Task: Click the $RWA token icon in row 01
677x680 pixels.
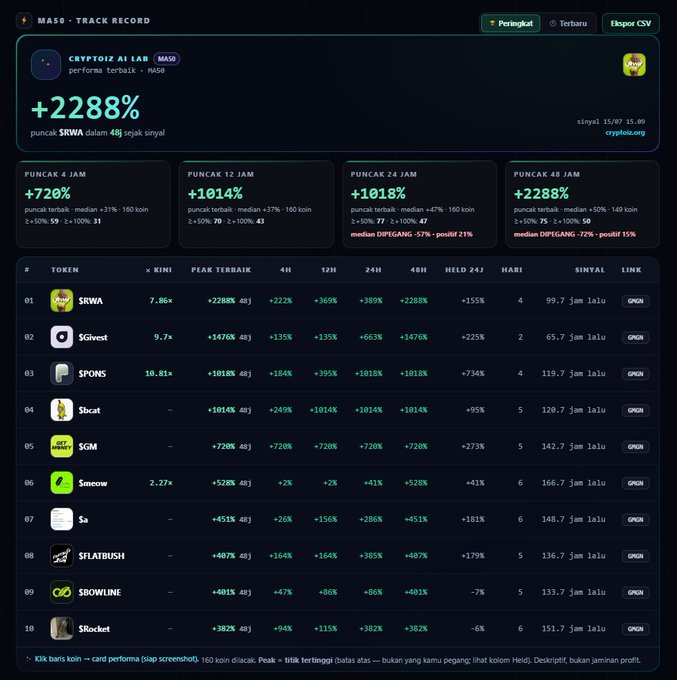Action: (62, 301)
